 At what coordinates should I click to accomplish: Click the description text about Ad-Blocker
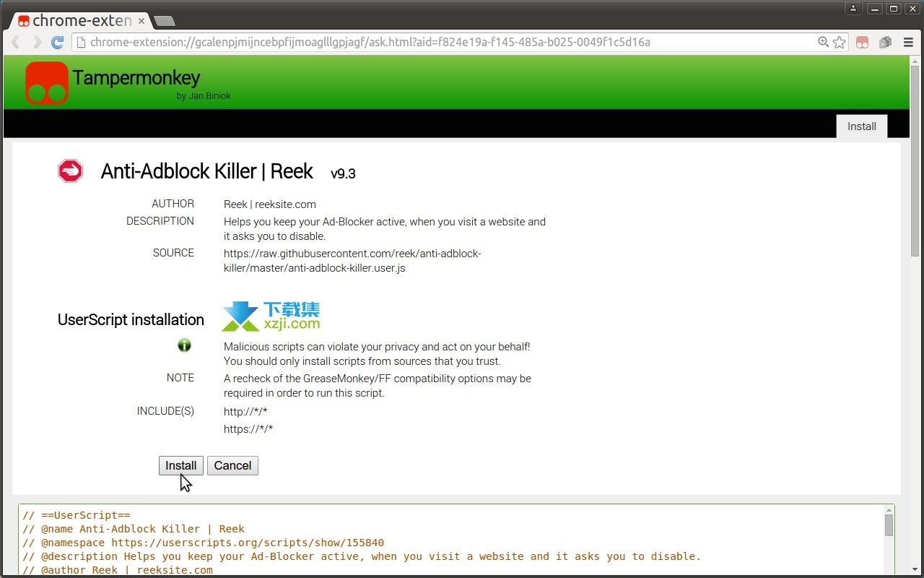[385, 229]
